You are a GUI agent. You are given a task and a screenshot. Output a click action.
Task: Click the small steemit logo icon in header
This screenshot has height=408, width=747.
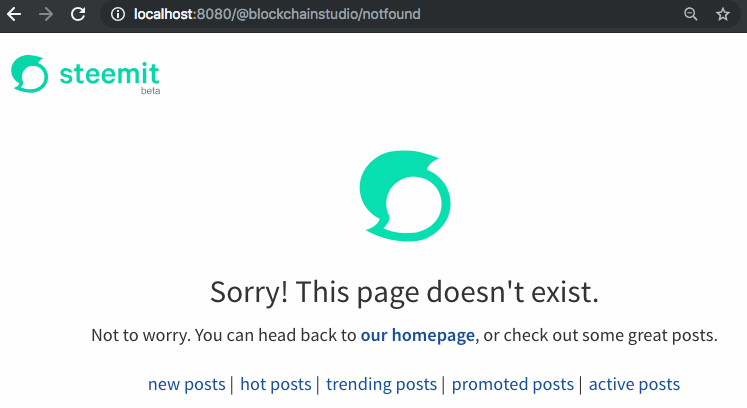click(30, 74)
